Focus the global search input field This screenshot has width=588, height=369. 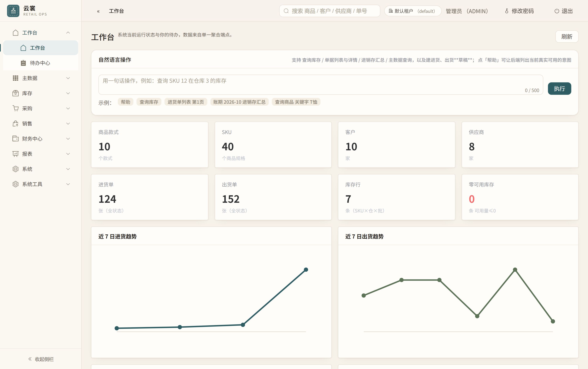[330, 11]
